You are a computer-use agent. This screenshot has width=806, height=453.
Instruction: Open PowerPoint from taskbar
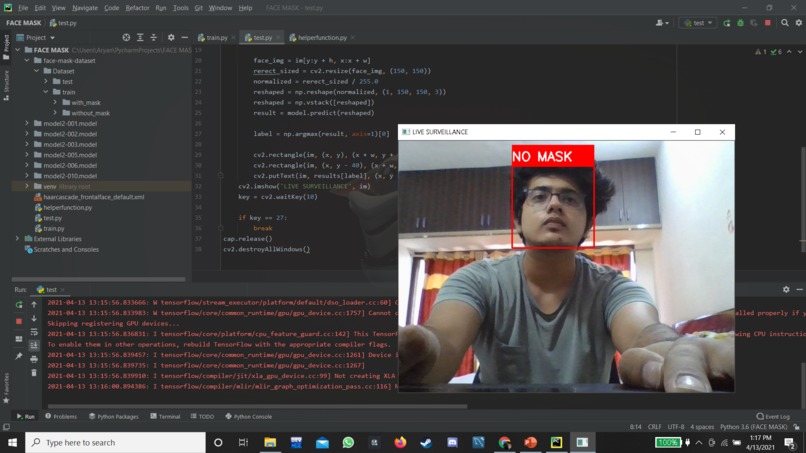point(530,442)
